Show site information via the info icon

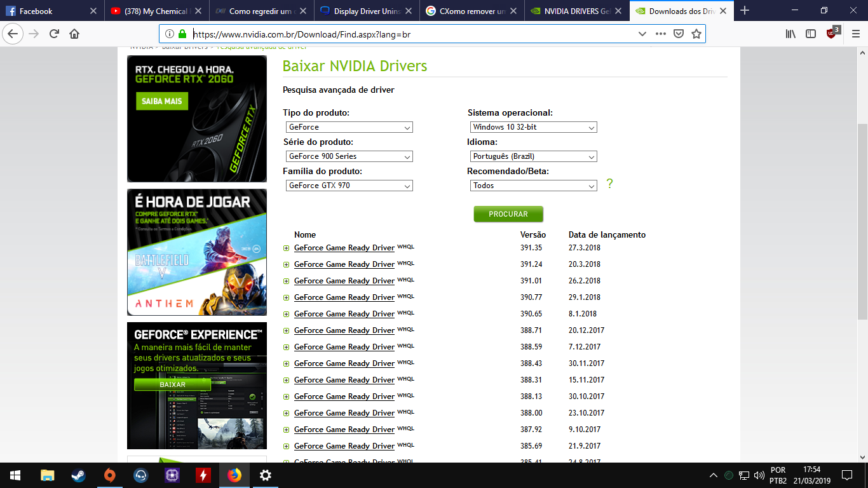click(x=170, y=34)
